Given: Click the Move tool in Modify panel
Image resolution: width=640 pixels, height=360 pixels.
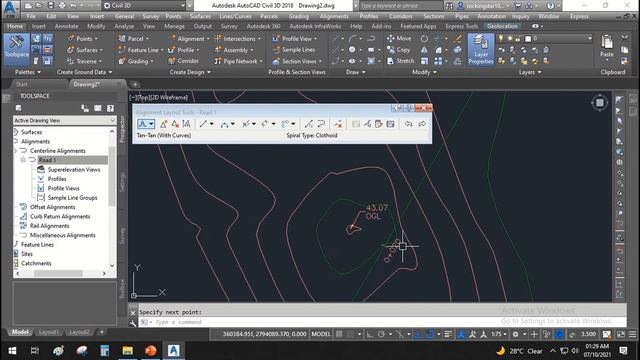Looking at the screenshot, I should coord(399,39).
